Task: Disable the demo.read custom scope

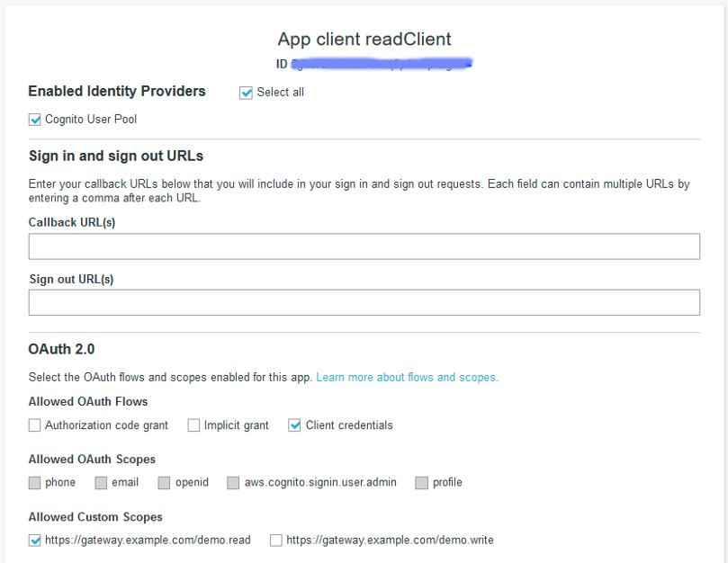Action: point(34,540)
